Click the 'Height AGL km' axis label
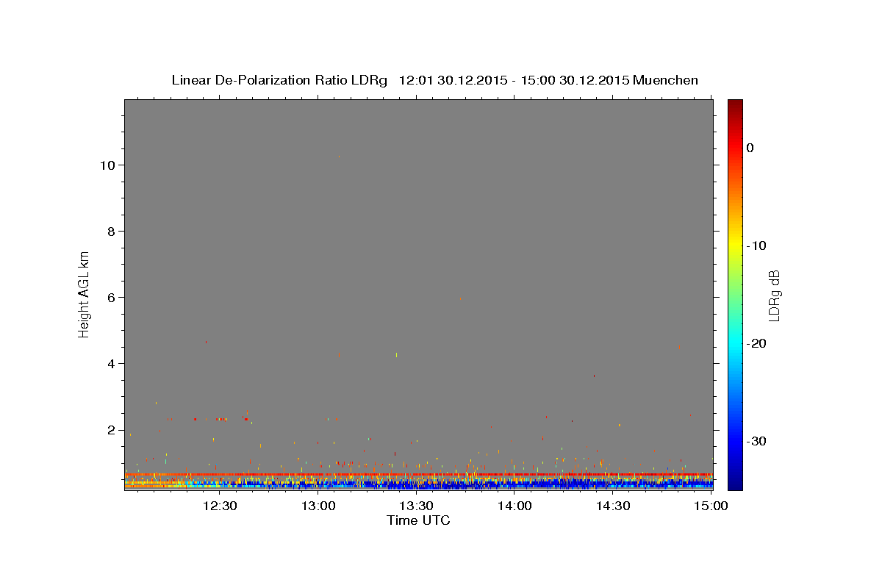The width and height of the screenshot is (882, 588). [84, 293]
